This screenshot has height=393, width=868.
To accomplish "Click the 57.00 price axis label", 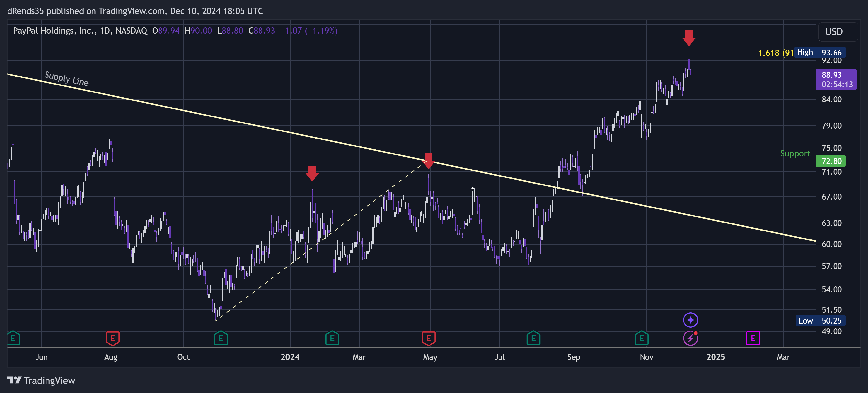I will click(x=831, y=266).
